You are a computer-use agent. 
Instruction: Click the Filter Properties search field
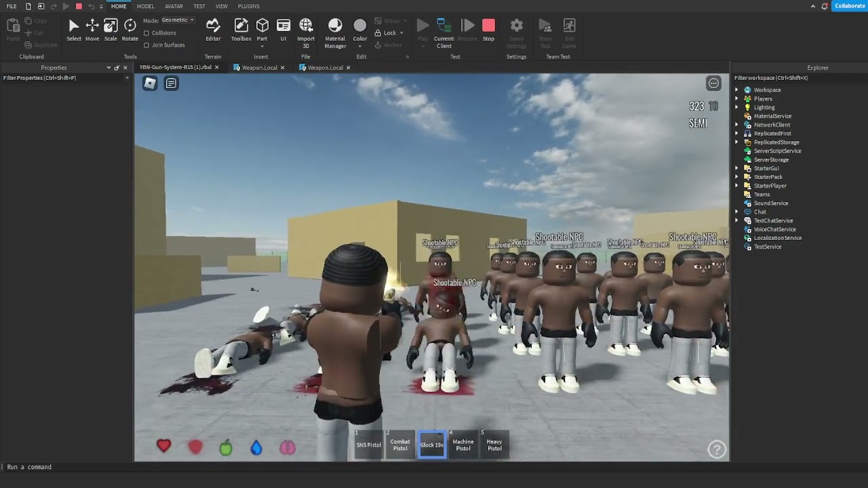(66, 78)
